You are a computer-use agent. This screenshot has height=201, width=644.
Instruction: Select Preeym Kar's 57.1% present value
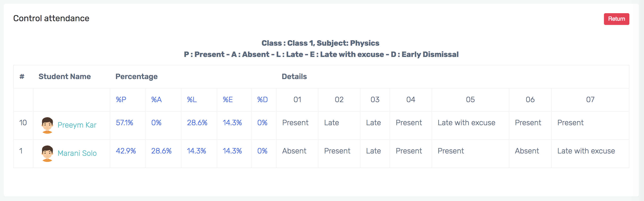coord(124,123)
